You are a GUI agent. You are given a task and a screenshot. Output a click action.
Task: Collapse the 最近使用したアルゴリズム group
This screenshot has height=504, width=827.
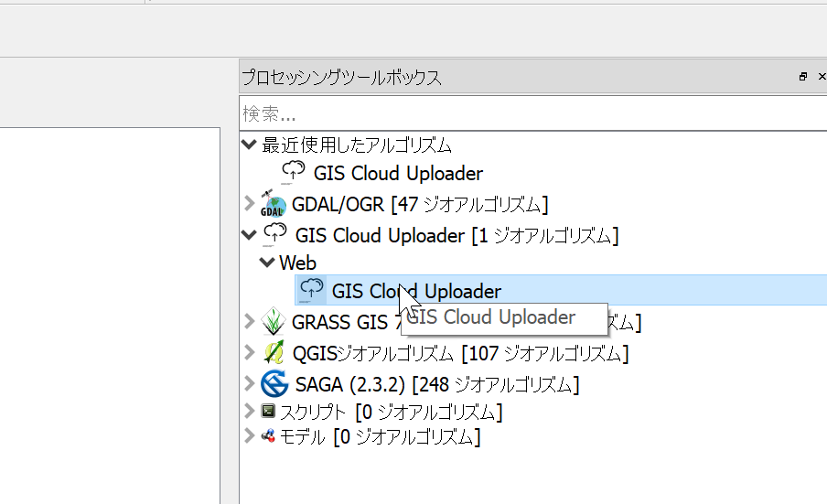coord(249,144)
